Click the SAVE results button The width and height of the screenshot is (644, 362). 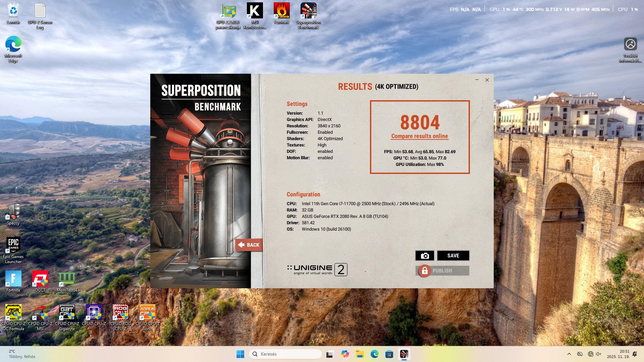(453, 256)
